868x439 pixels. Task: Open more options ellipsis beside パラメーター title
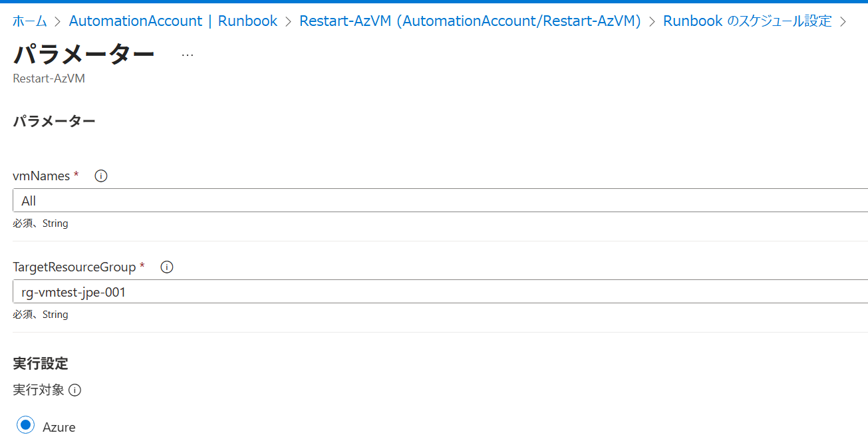tap(188, 55)
